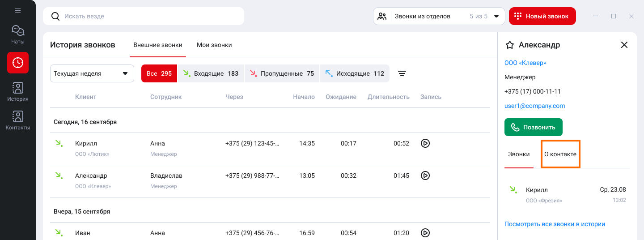This screenshot has height=240, width=644.
Task: Expand the Текущая неделя period dropdown
Action: pyautogui.click(x=92, y=73)
